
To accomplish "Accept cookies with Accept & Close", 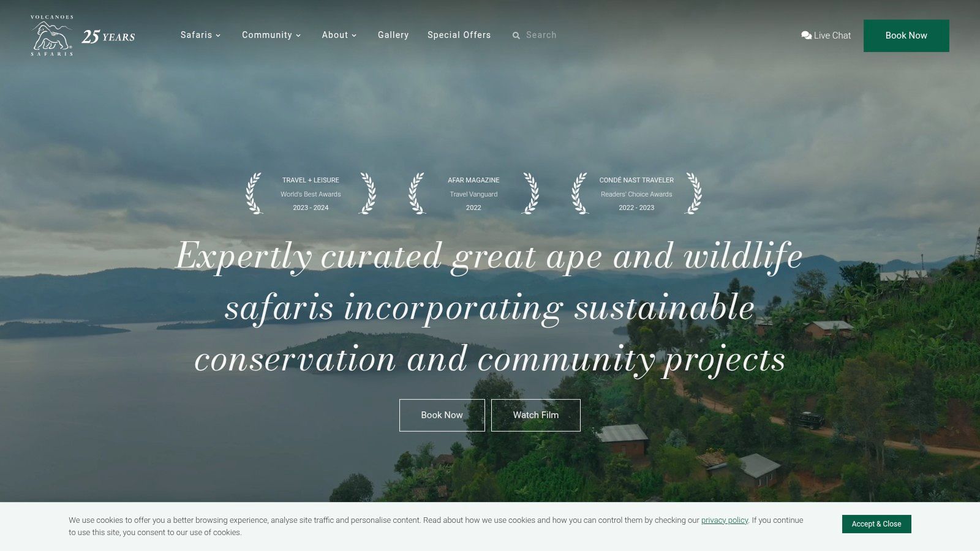I will point(876,524).
